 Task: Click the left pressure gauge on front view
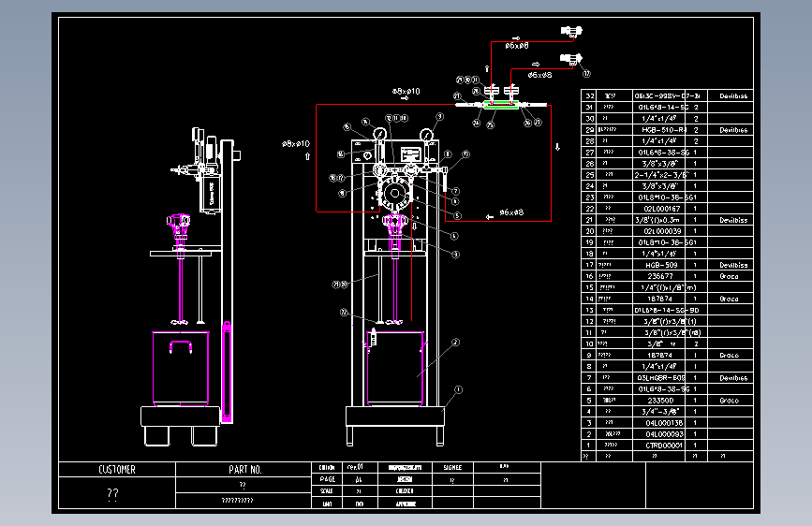click(x=379, y=135)
